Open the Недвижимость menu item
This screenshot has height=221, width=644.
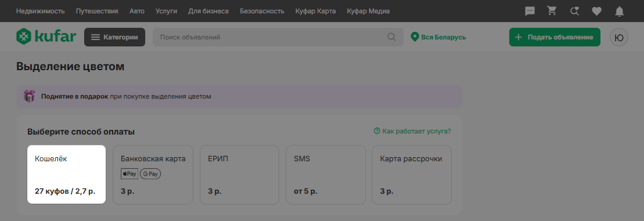point(40,11)
